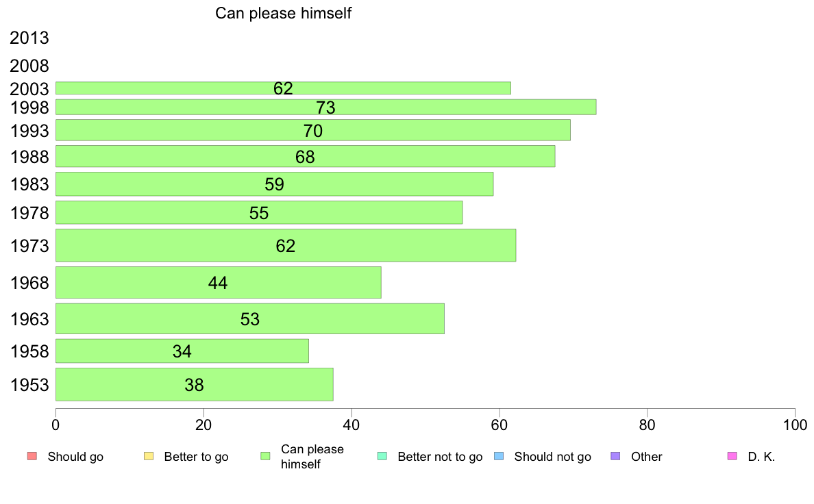Image resolution: width=814 pixels, height=504 pixels.
Task: Click the 1968 bar showing 44
Action: 218,283
